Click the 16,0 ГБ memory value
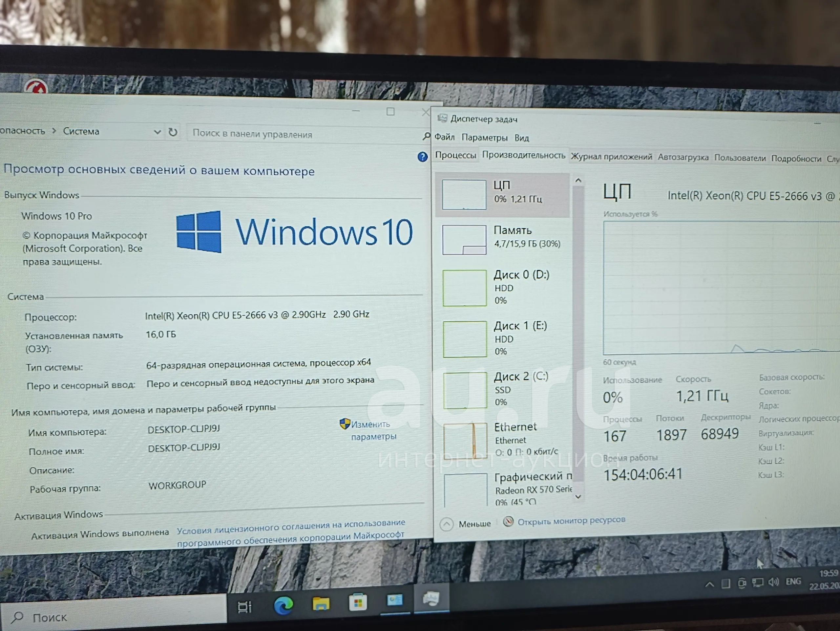 point(161,334)
